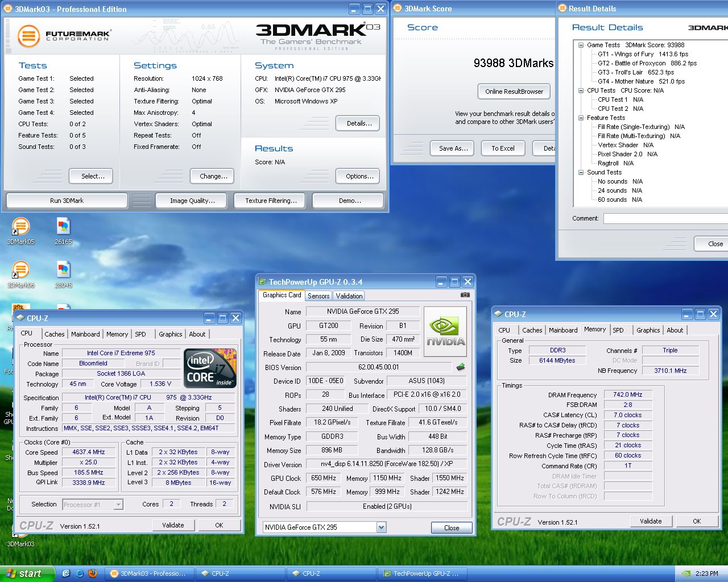Viewport: 728px width, 582px height.
Task: Switch to Caches tab in left CPU-Z
Action: click(x=55, y=334)
